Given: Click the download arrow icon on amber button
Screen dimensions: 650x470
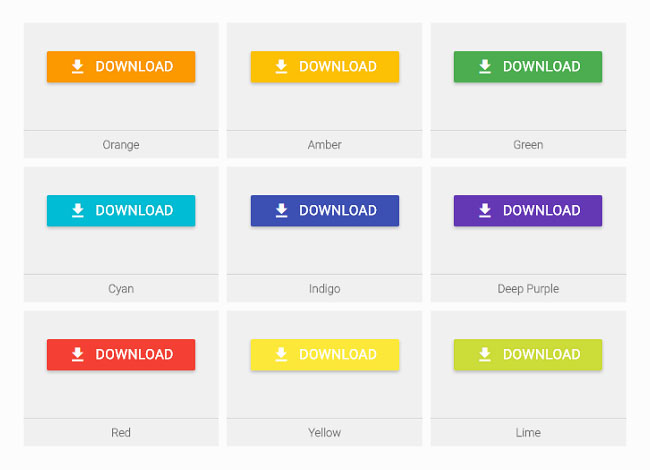Looking at the screenshot, I should pyautogui.click(x=281, y=67).
